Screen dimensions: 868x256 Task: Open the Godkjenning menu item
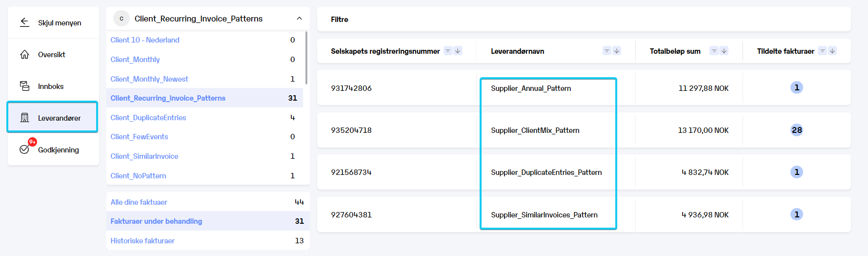(x=53, y=149)
